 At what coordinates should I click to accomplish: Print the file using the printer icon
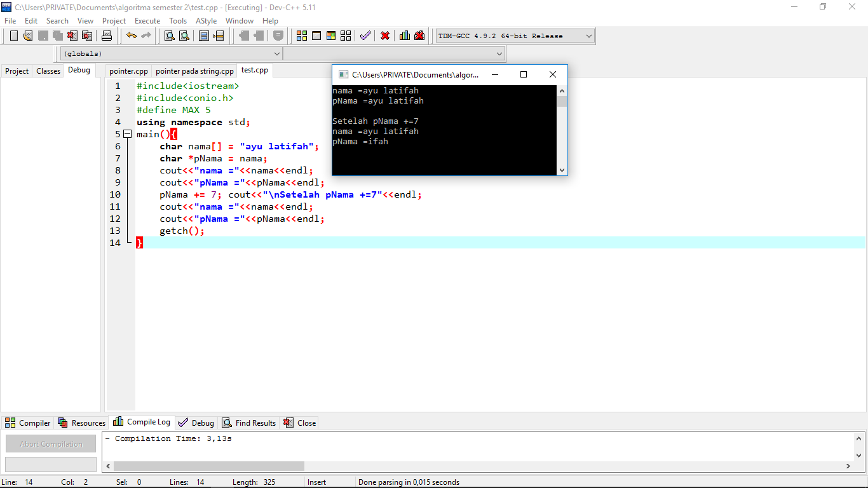107,36
